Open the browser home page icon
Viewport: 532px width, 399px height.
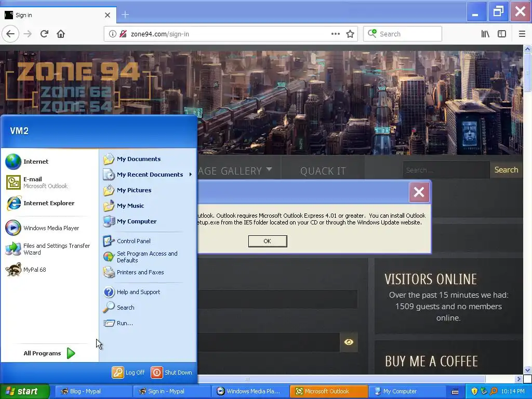click(x=61, y=34)
